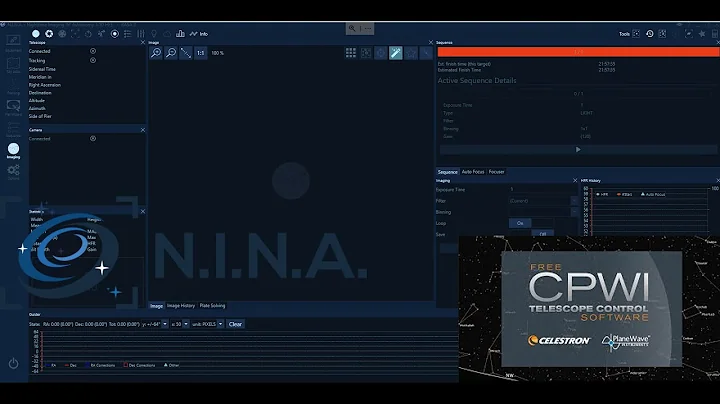Close the Telescope info panel

click(x=143, y=42)
